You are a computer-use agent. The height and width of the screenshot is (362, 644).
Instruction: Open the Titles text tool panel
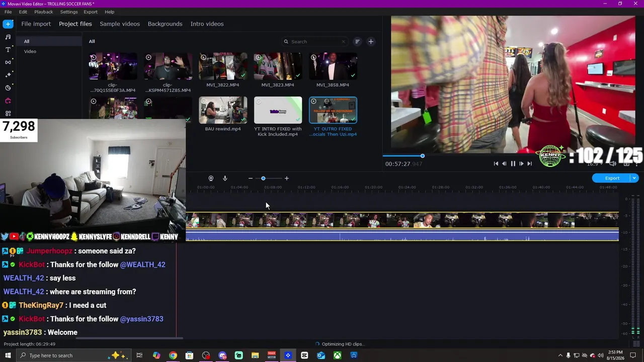[x=8, y=49]
